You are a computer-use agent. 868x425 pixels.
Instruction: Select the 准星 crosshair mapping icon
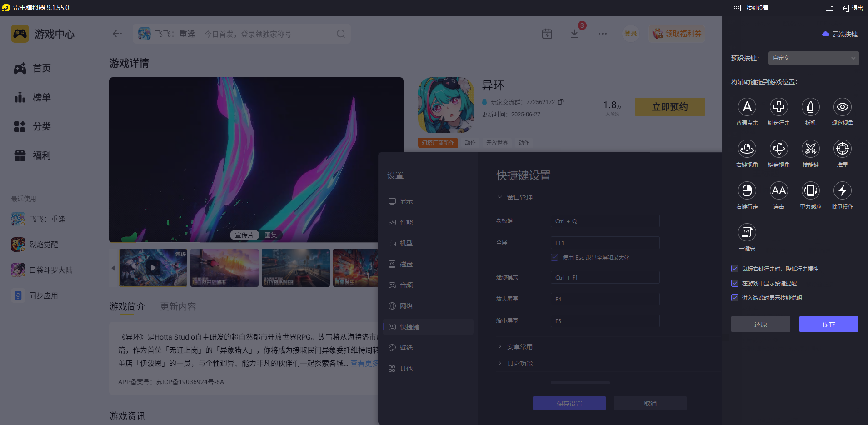(x=842, y=149)
